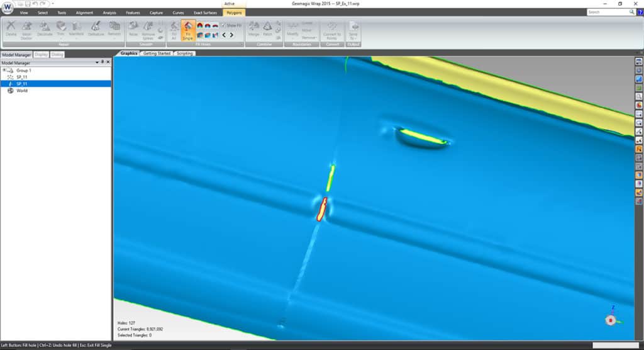Screen dimensions: 644x350
Task: Open the Analysis ribbon tab
Action: pyautogui.click(x=109, y=13)
